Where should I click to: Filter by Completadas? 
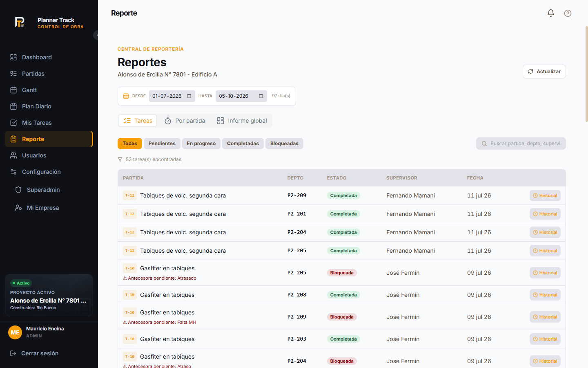pyautogui.click(x=243, y=144)
